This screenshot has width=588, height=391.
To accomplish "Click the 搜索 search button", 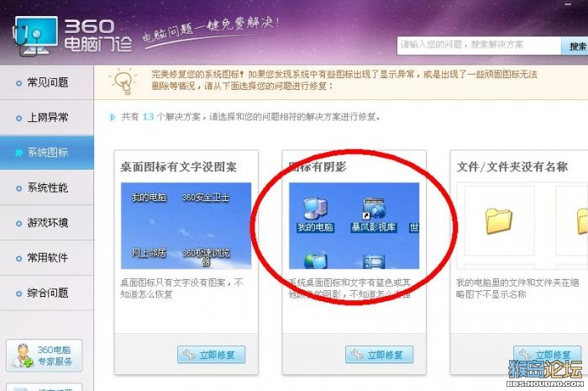I will [x=575, y=46].
